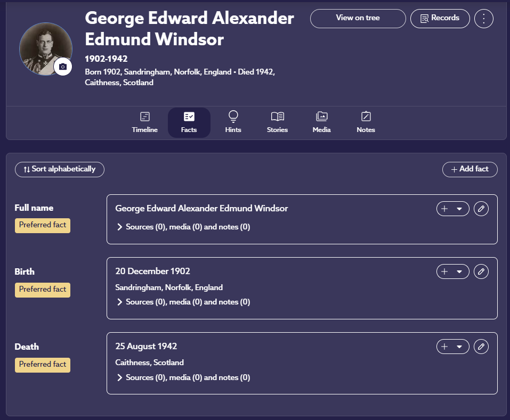Switch to the Timeline tab
This screenshot has height=420, width=510.
(144, 122)
